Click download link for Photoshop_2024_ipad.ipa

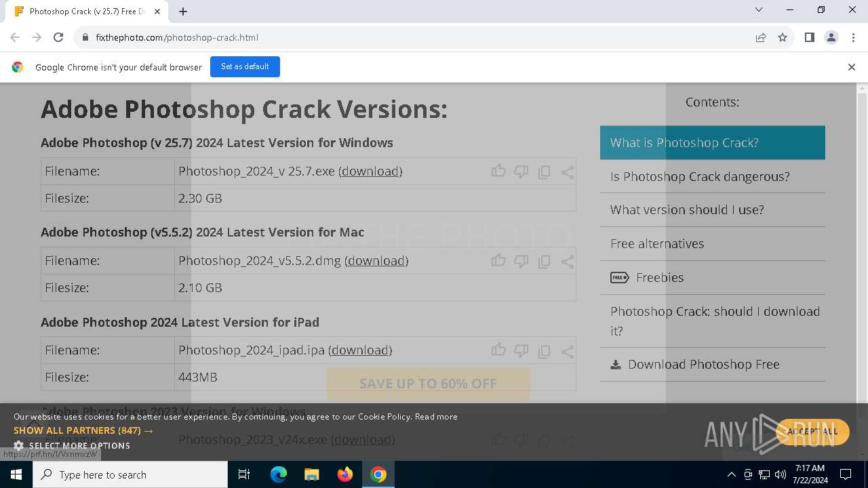(360, 350)
